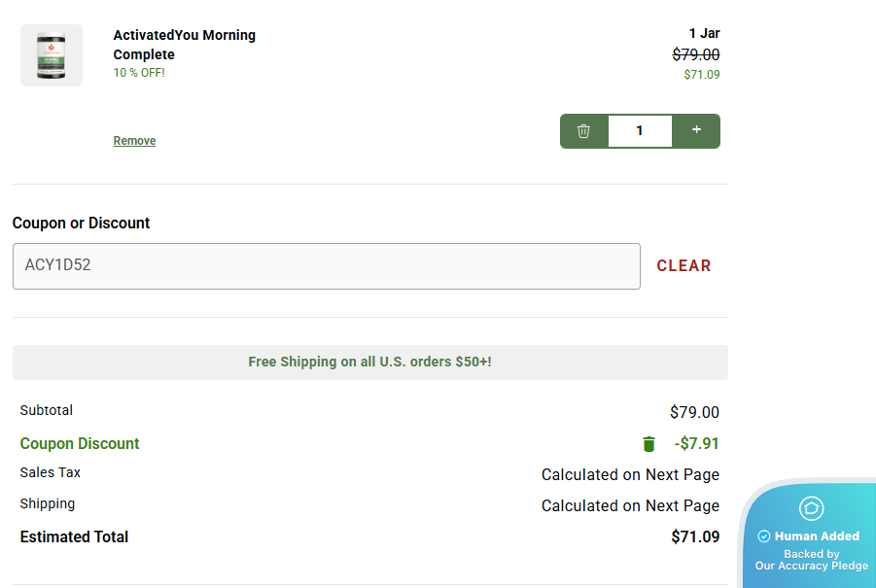Focus the coupon code field with ACY1D52
The width and height of the screenshot is (876, 588).
[326, 265]
